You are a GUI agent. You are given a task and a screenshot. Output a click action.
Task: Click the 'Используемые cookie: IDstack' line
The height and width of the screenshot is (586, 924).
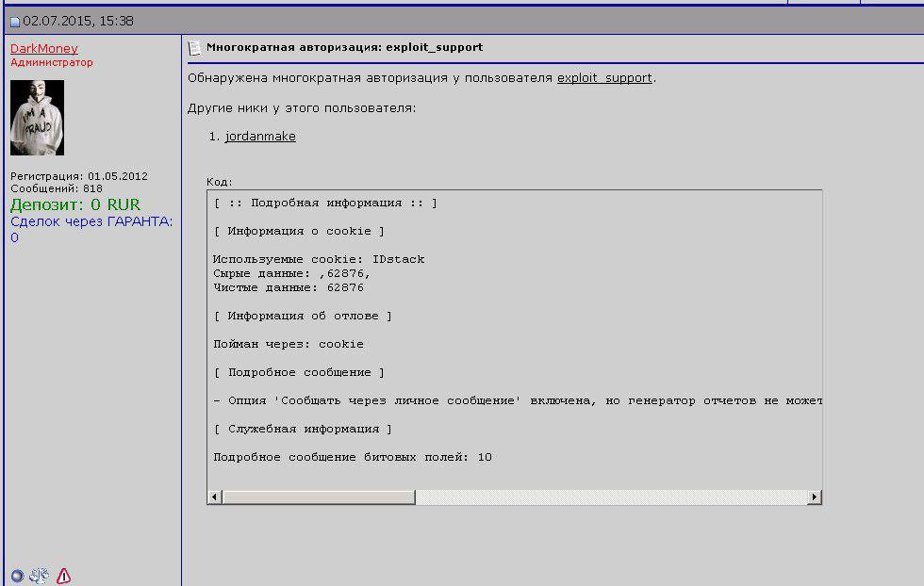coord(319,259)
